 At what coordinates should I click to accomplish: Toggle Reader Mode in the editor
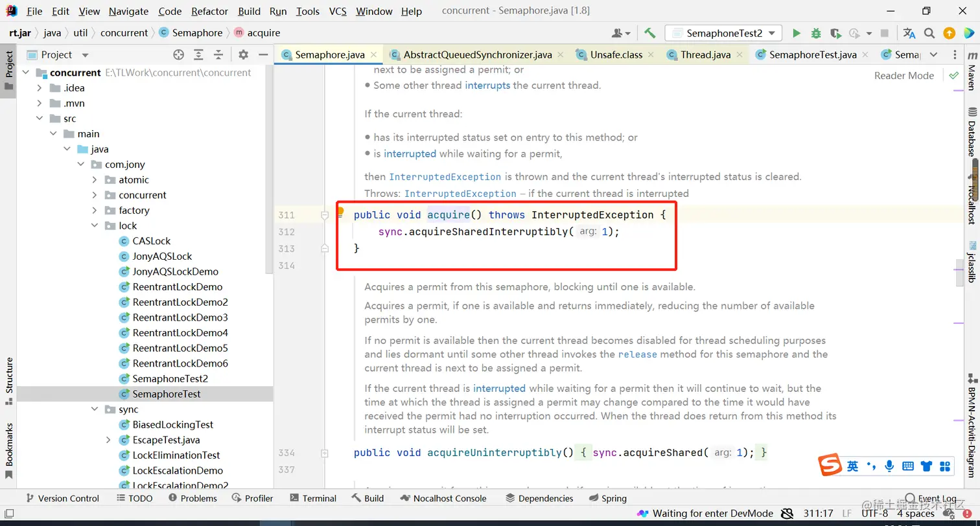[904, 76]
